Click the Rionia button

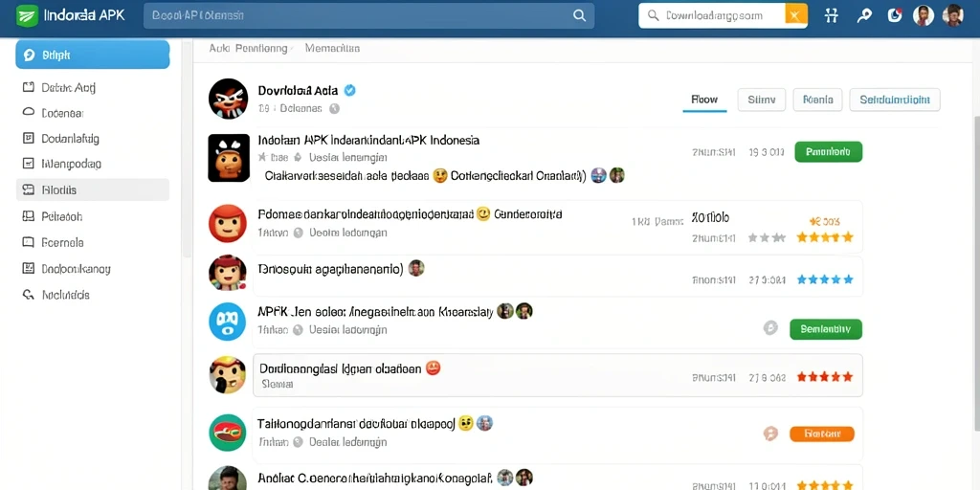pos(817,100)
